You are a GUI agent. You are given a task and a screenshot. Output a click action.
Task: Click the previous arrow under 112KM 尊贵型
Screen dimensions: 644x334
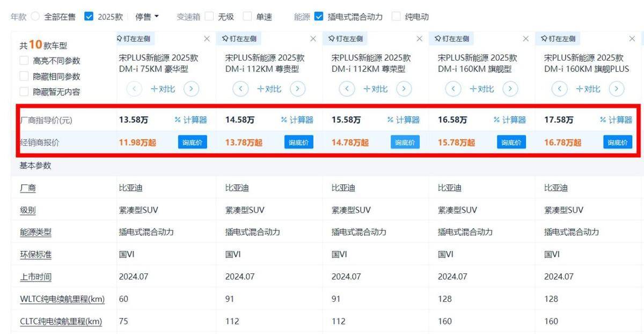[241, 89]
